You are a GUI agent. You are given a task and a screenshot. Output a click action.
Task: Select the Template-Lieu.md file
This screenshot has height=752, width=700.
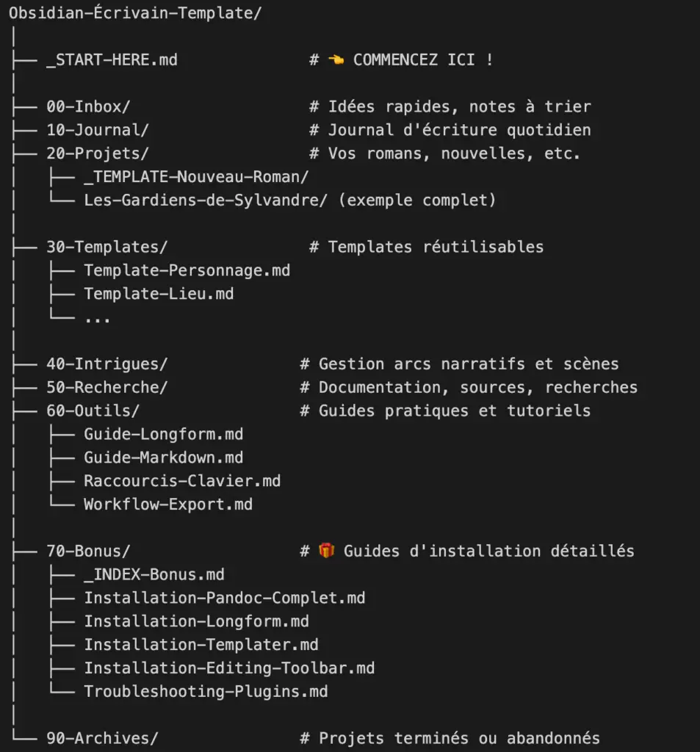159,294
